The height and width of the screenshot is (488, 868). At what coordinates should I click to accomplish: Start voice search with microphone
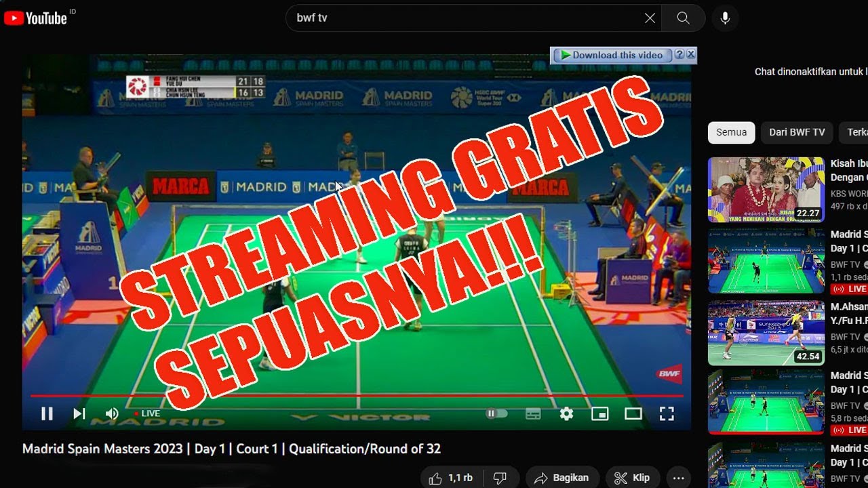pos(725,18)
